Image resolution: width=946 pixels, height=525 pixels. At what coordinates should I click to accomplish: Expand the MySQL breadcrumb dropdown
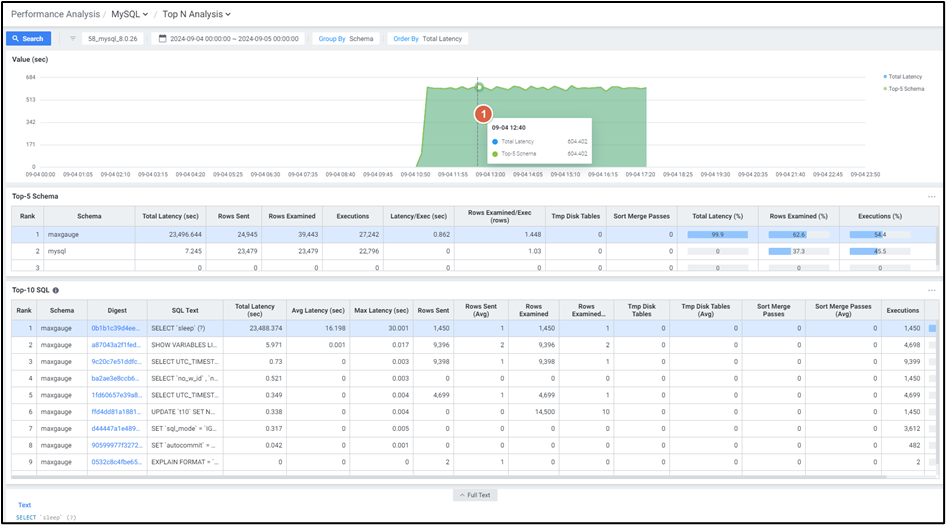(x=130, y=15)
